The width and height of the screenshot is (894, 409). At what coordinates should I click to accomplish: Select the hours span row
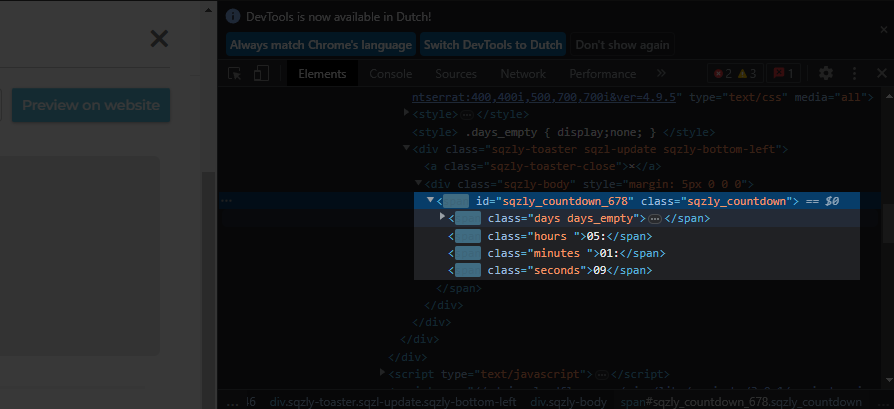tap(550, 236)
